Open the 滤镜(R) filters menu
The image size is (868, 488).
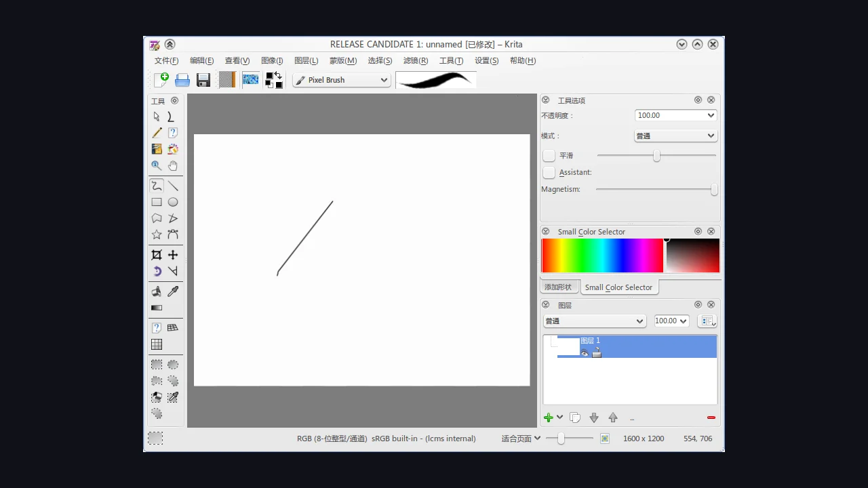point(416,61)
